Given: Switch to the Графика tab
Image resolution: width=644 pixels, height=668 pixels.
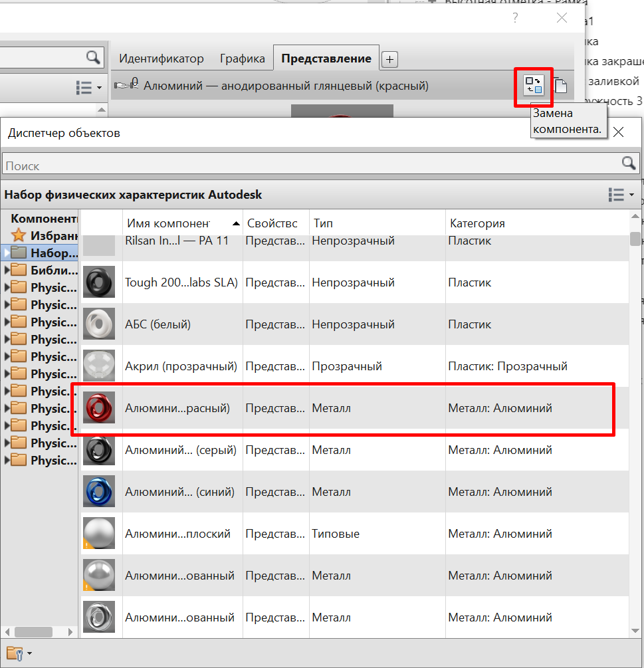Looking at the screenshot, I should [243, 58].
